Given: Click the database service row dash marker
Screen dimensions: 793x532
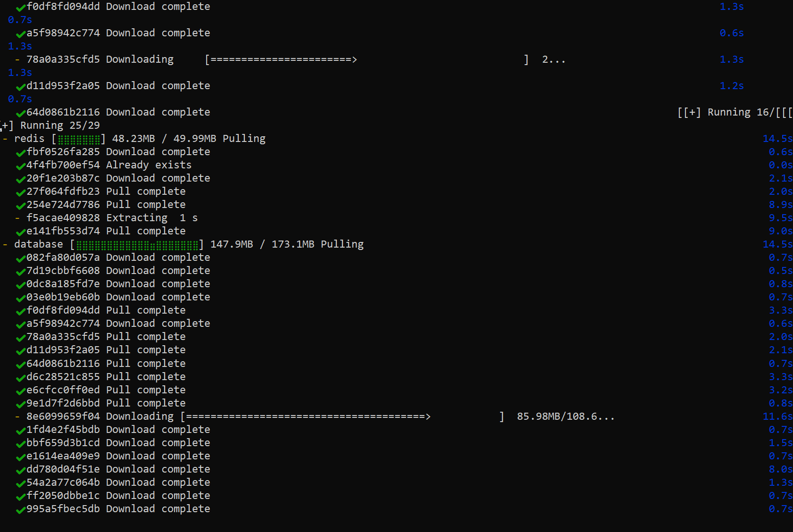Looking at the screenshot, I should click(5, 244).
